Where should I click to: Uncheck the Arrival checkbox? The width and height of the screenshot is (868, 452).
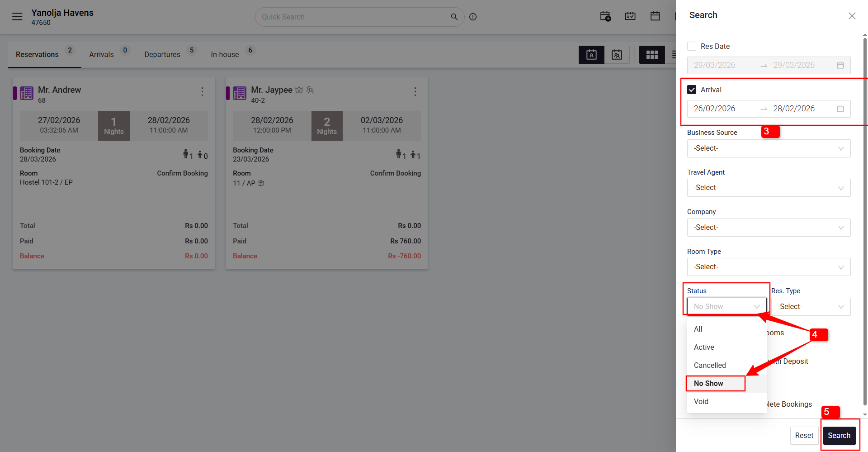pos(692,90)
